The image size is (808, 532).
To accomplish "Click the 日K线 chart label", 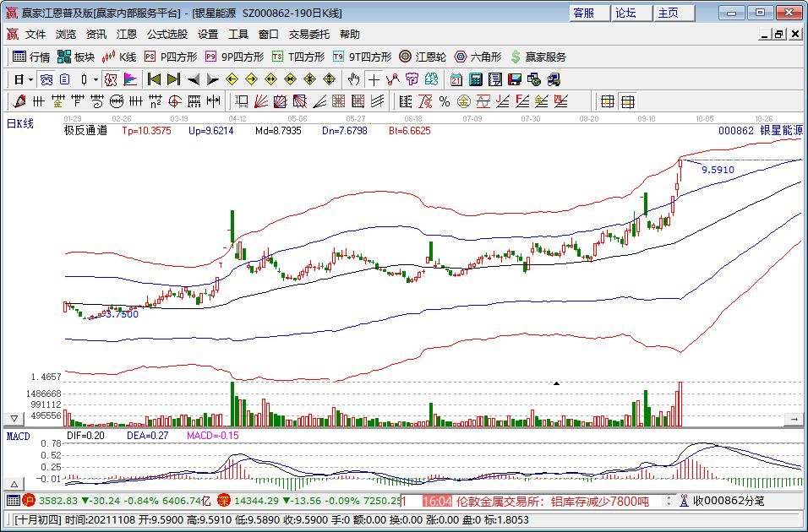I will [20, 123].
